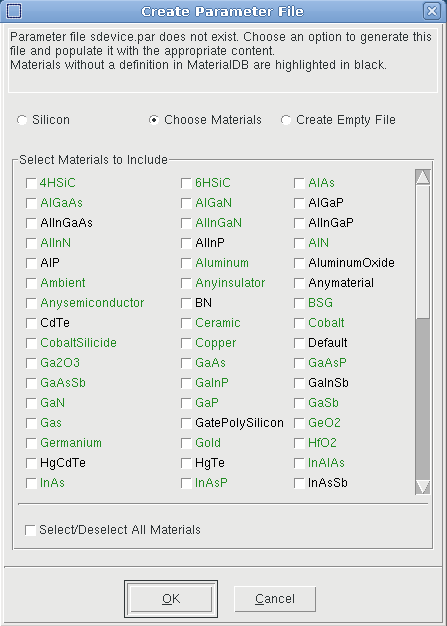Check the Anyinsulator checkbox

pyautogui.click(x=186, y=283)
